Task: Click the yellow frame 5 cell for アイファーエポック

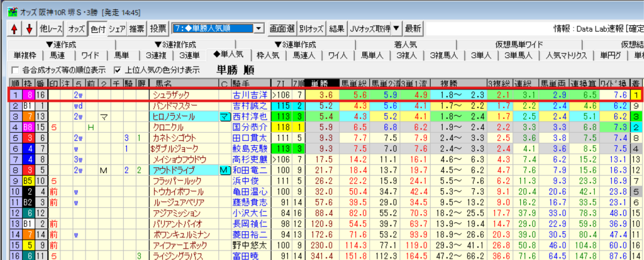Action: (29, 245)
